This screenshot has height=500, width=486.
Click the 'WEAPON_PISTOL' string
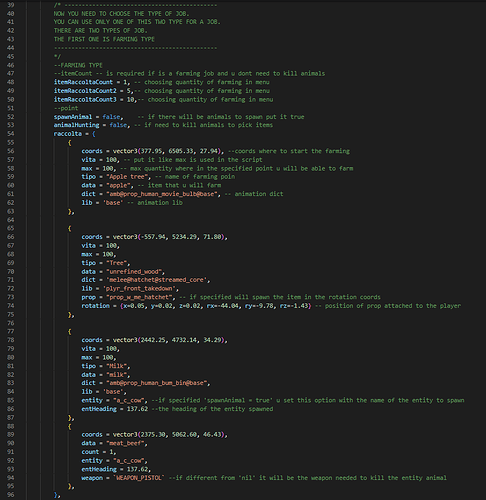[139, 478]
